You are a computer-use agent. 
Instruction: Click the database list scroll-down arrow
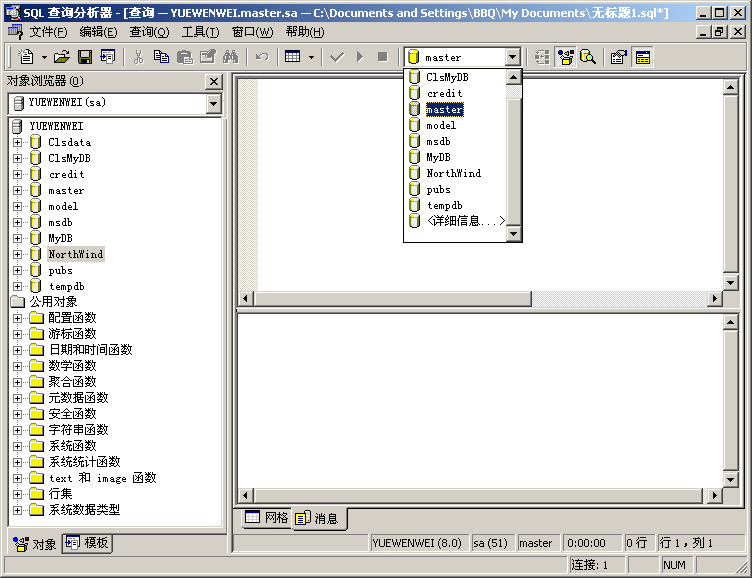tap(514, 234)
